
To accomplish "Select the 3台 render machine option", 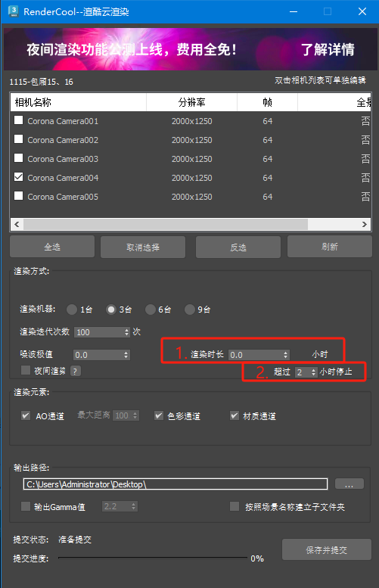I will pos(111,310).
